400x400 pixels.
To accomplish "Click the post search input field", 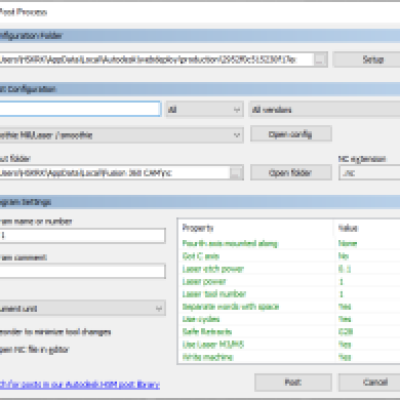I will click(x=80, y=109).
